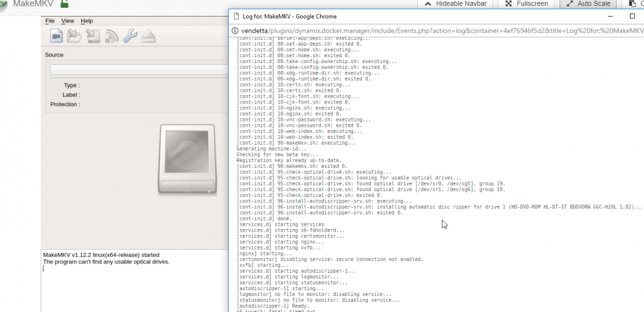
Task: Click the 'looking for usable optical drives...' line
Action: coord(348,178)
